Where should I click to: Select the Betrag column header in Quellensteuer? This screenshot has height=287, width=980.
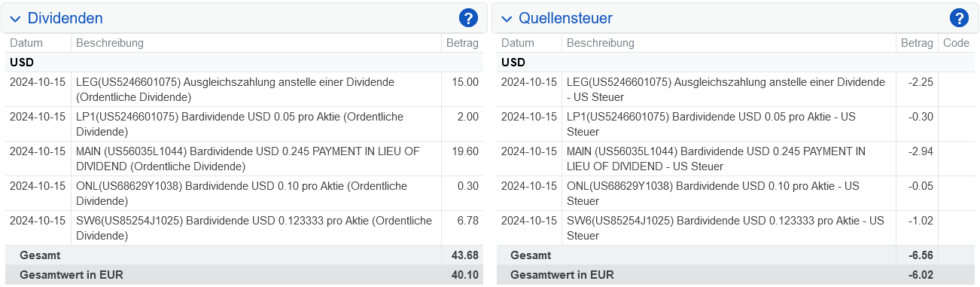point(917,43)
